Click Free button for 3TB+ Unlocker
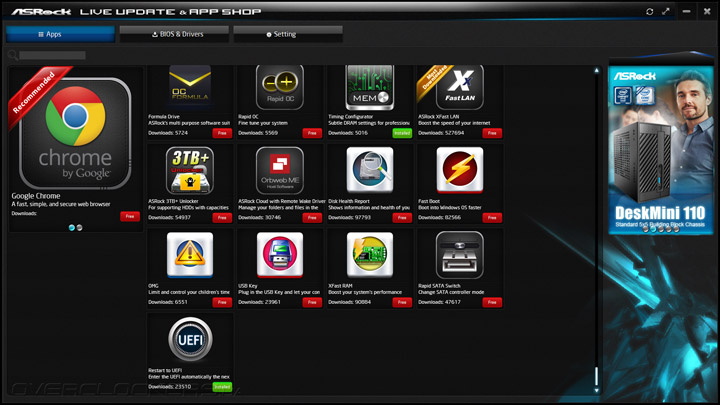The image size is (720, 405). 222,218
